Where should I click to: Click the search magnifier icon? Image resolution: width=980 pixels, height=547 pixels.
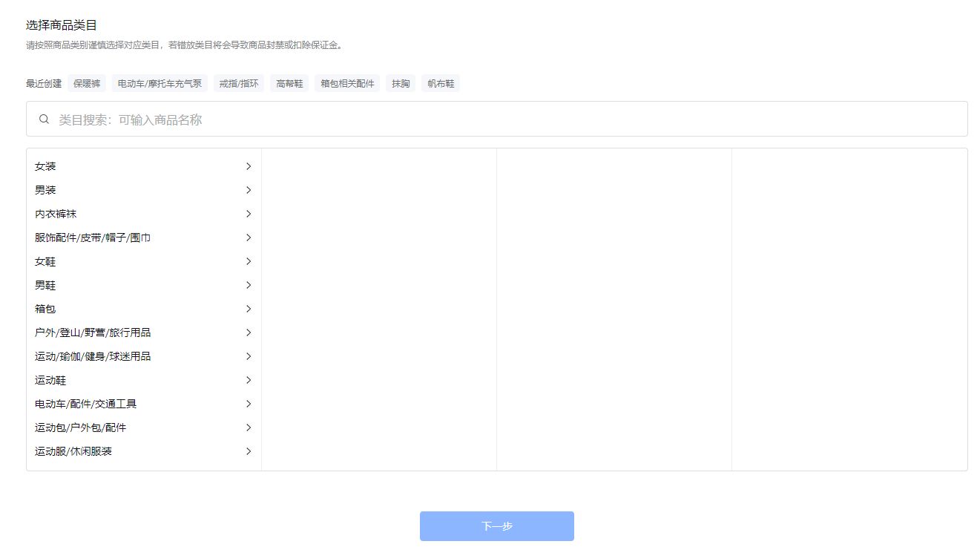44,118
